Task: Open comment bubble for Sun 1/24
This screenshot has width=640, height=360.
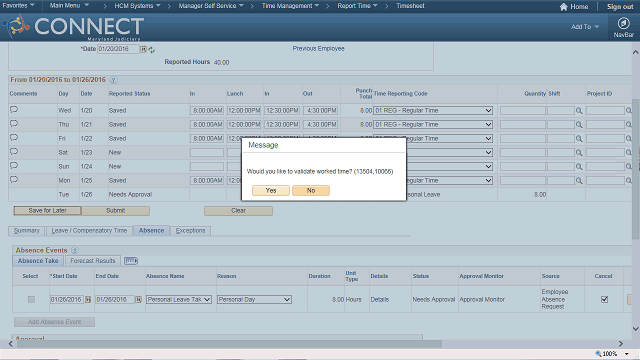Action: tap(14, 165)
